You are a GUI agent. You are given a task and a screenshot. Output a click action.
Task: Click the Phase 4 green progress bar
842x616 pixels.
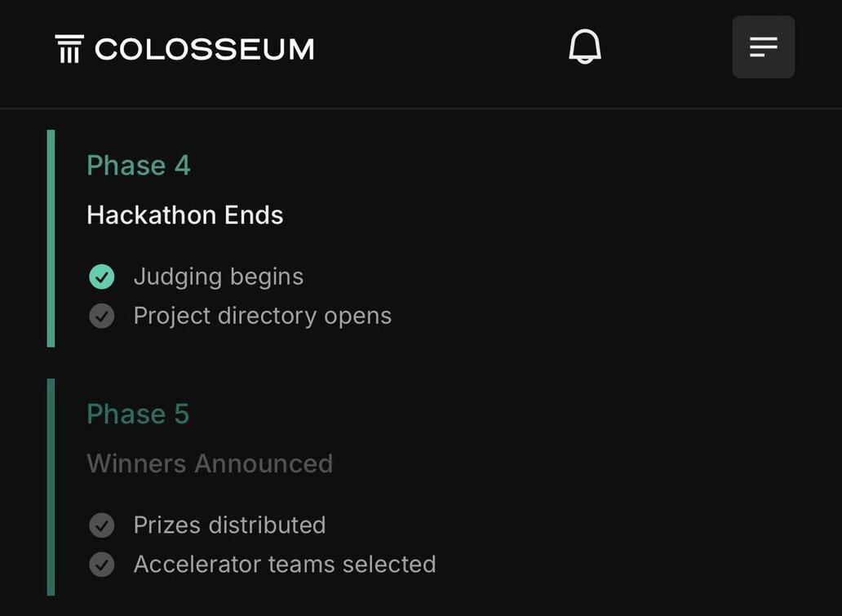tap(51, 238)
